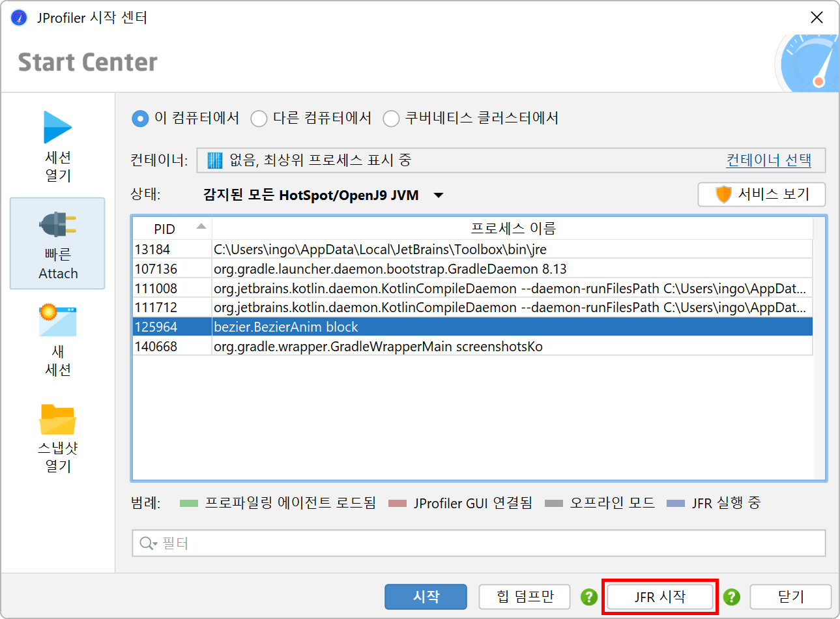Open help icon next to JFR 시작
The height and width of the screenshot is (619, 840).
click(731, 597)
